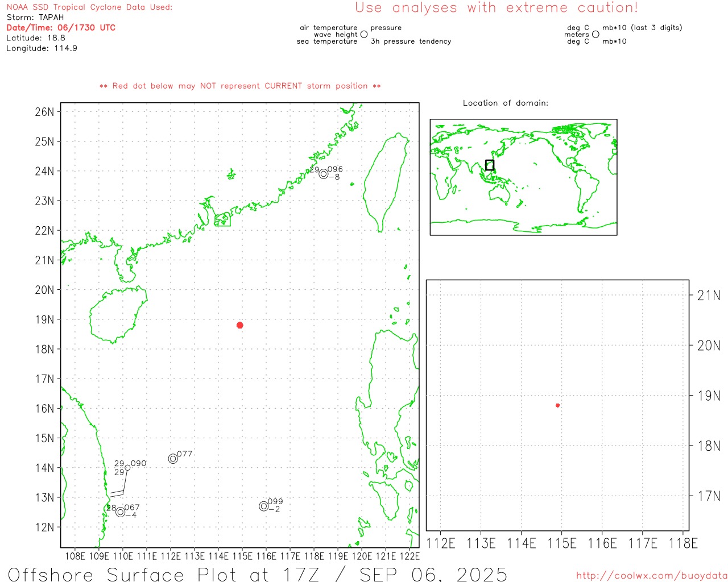
Task: Click the 'Location of domain:' label
Action: (x=506, y=103)
